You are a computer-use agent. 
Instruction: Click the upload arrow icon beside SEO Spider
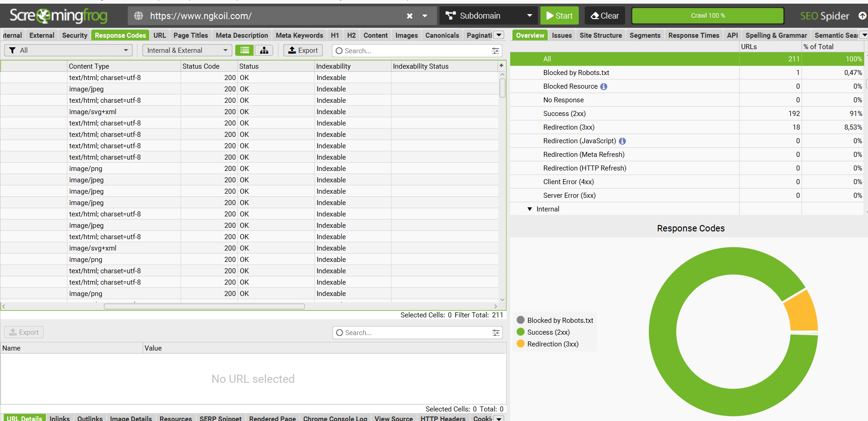(862, 16)
